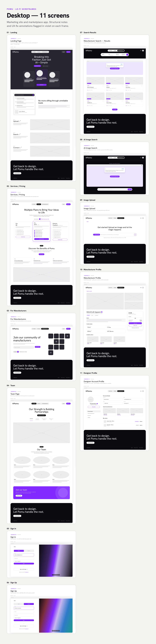The height and width of the screenshot is (644, 156).
Task: Click Log In button in Services frame header
Action: point(64,204)
